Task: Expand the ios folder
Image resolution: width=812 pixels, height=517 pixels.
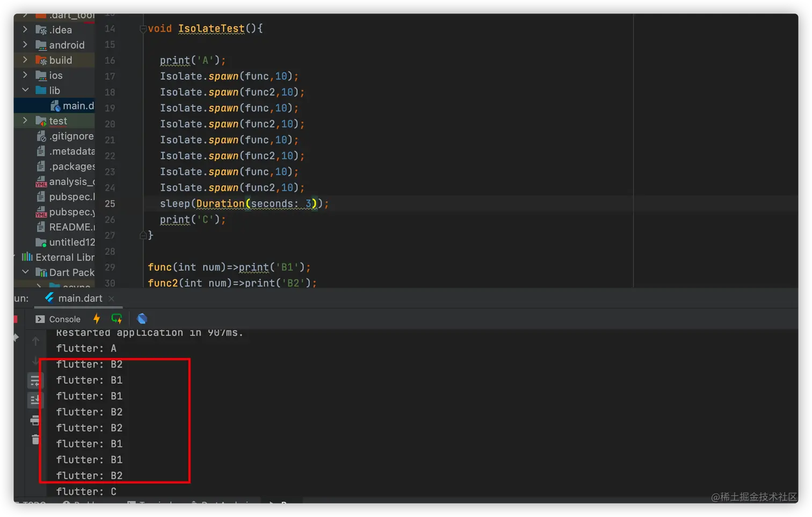Action: (25, 75)
